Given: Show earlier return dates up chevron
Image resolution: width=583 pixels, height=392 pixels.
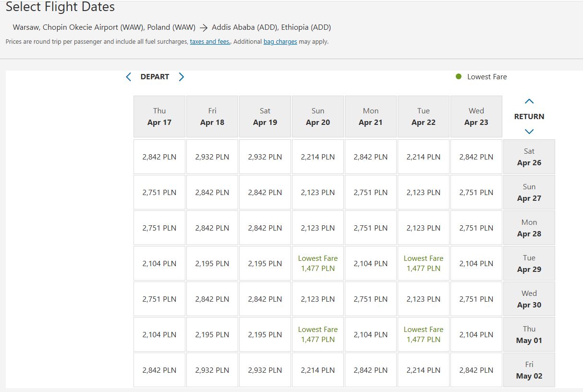Looking at the screenshot, I should 529,101.
